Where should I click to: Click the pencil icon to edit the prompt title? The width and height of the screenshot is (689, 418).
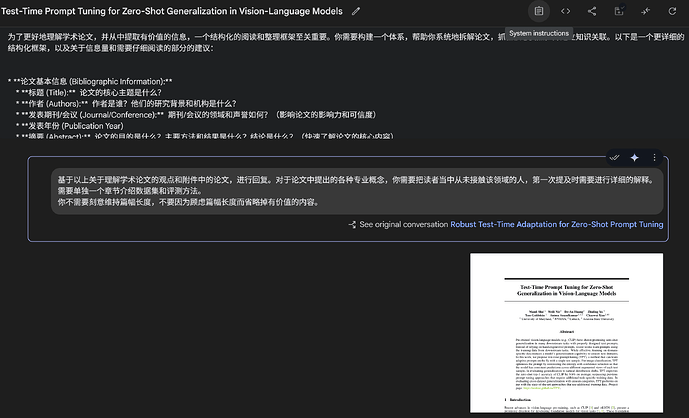(x=356, y=11)
